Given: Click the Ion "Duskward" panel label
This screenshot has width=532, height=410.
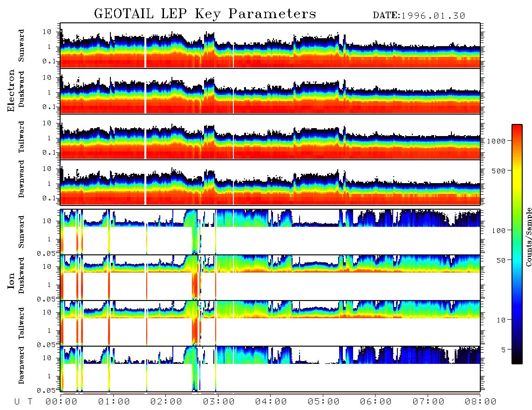Looking at the screenshot, I should tap(21, 276).
